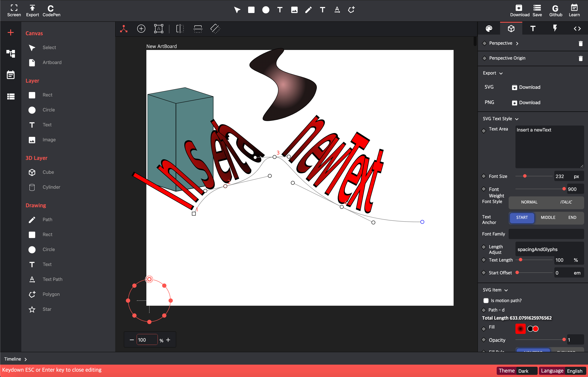Set Text Anchor to MIDDLE
Image resolution: width=588 pixels, height=377 pixels.
(x=548, y=217)
